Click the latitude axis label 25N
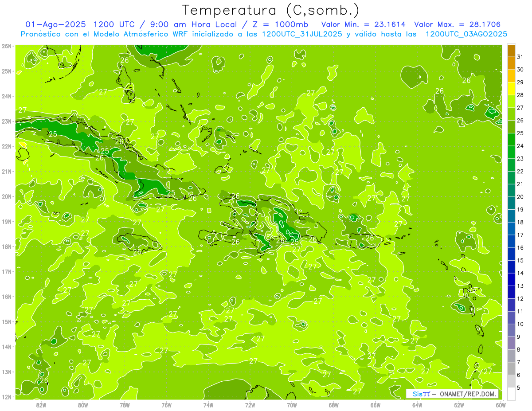This screenshot has height=411, width=532. (x=6, y=71)
